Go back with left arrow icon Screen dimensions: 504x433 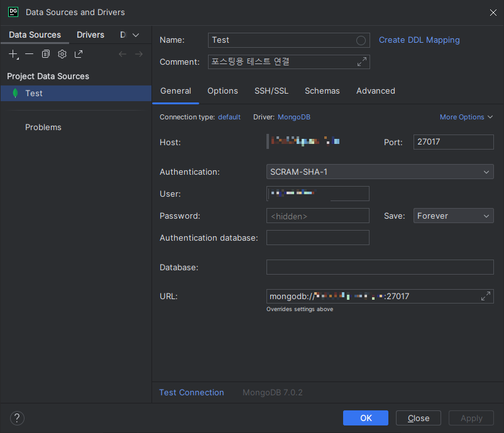(123, 54)
